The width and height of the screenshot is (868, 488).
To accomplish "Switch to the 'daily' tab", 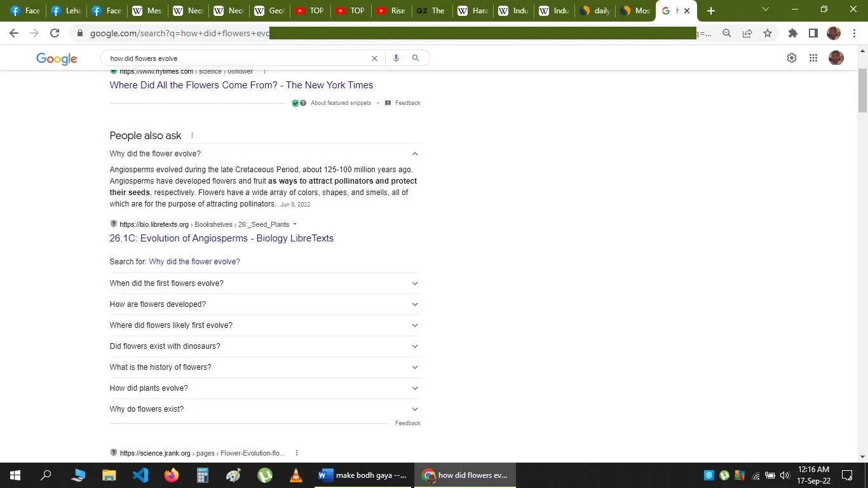I will (595, 11).
